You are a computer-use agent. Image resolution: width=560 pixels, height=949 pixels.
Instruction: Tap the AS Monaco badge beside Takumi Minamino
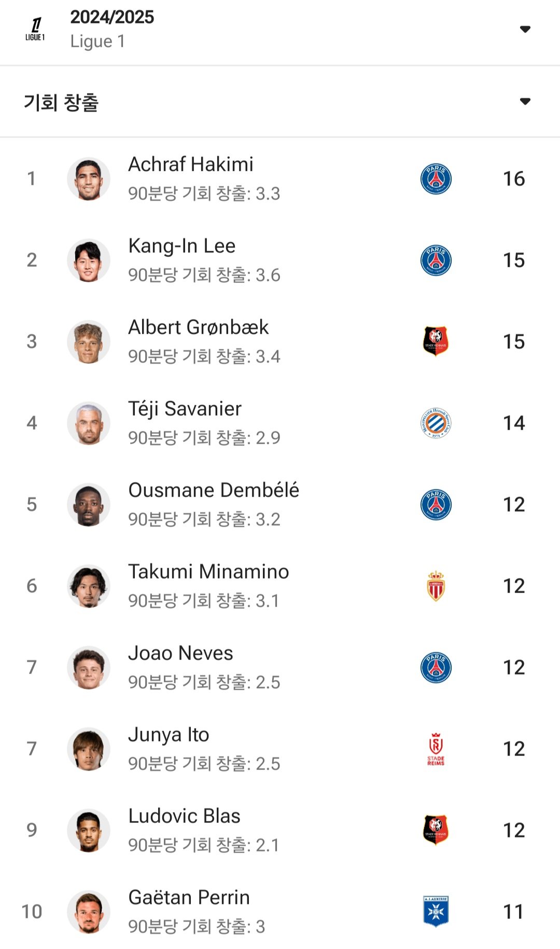[436, 586]
